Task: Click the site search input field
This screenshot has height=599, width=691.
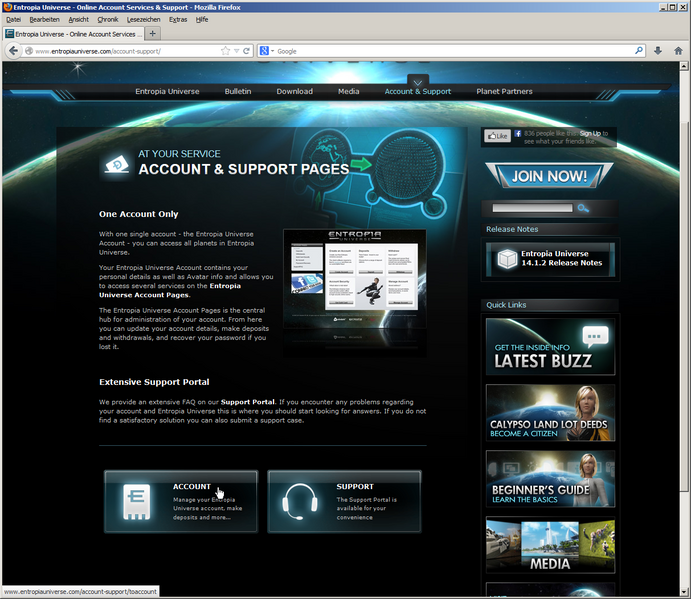Action: pyautogui.click(x=532, y=208)
